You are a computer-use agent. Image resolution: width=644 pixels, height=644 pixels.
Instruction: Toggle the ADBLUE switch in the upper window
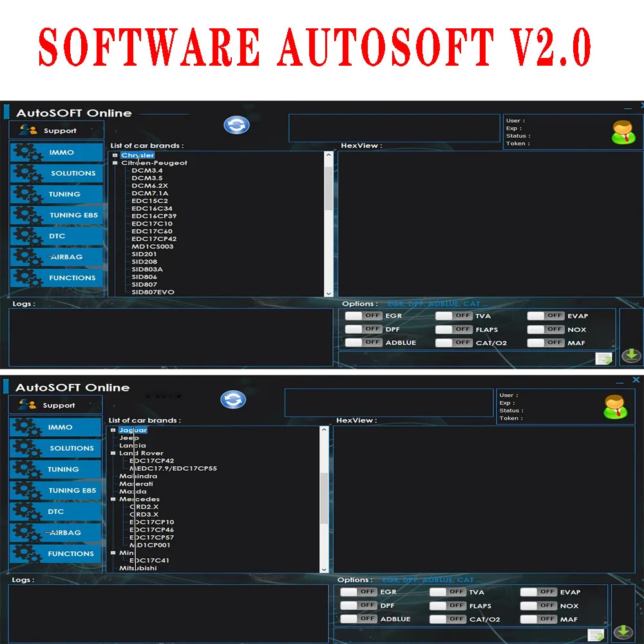[x=363, y=342]
